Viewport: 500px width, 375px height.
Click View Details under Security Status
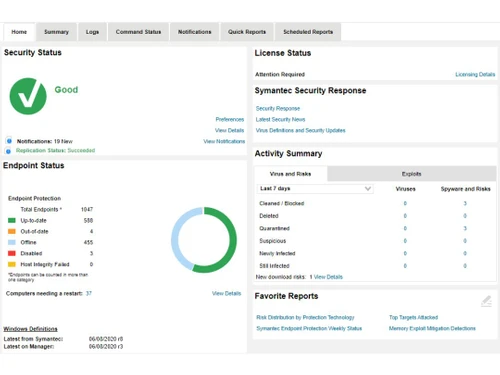coord(229,130)
